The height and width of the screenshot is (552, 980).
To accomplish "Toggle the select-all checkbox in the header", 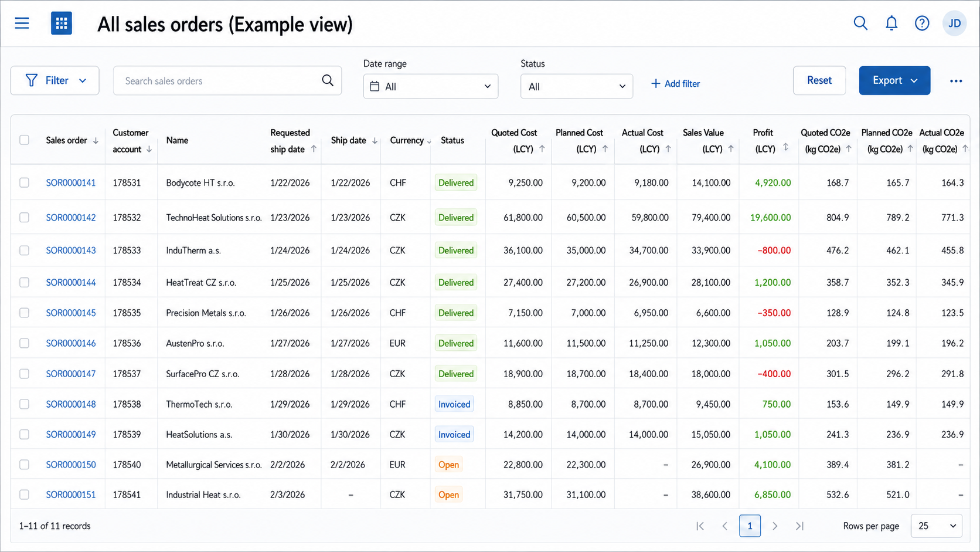I will point(24,140).
